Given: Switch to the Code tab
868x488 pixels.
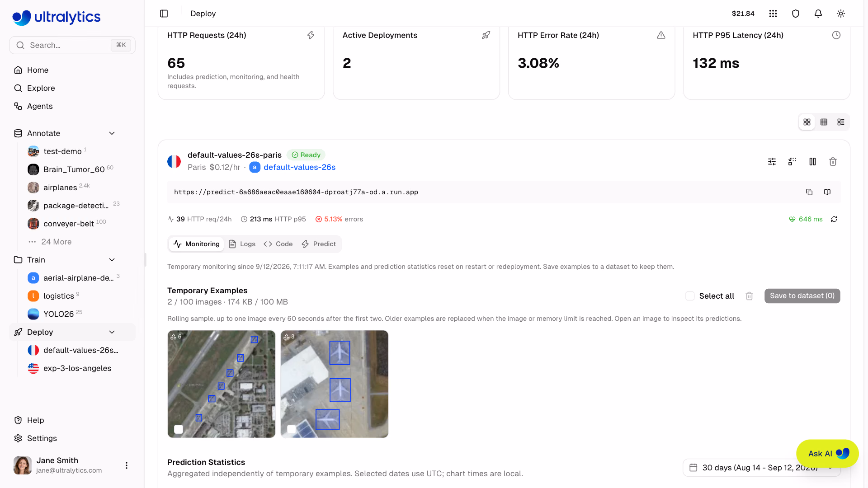Looking at the screenshot, I should click(x=278, y=244).
